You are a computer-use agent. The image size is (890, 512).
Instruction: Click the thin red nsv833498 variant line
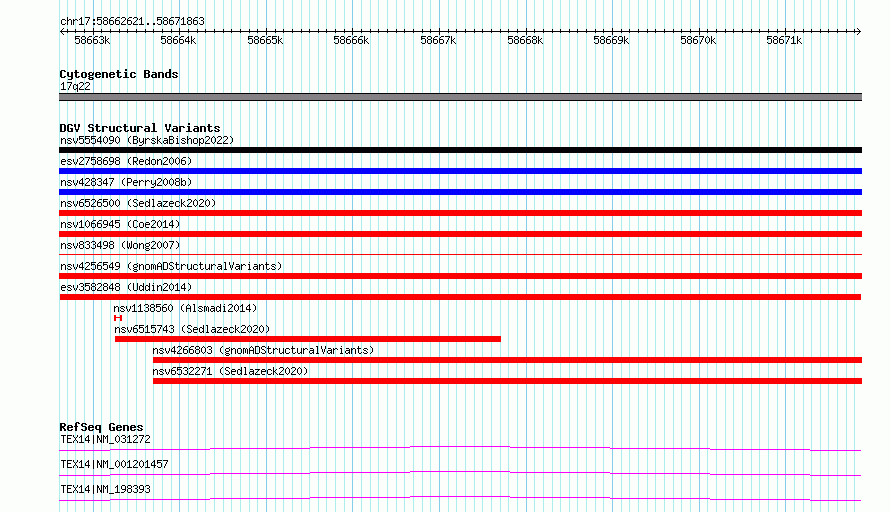tap(460, 254)
